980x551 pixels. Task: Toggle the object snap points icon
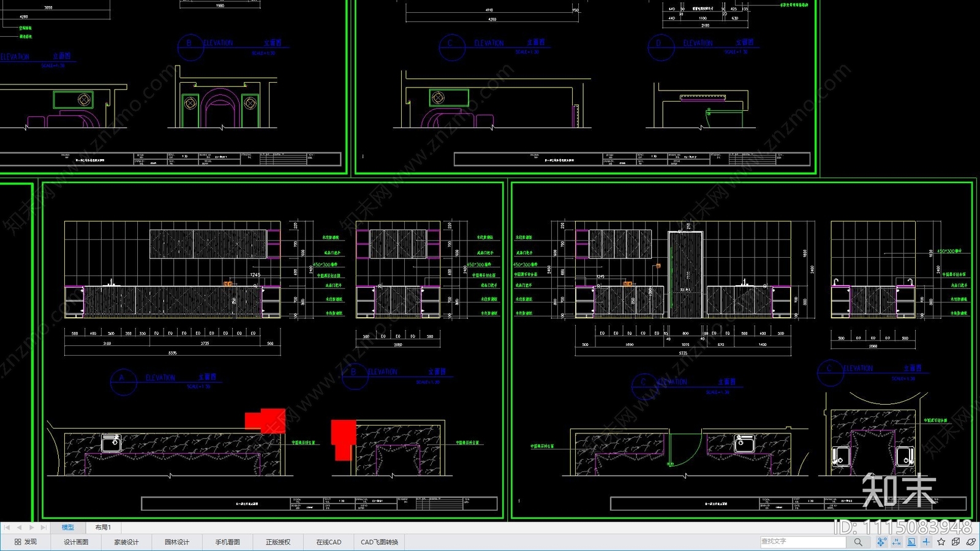(x=881, y=542)
